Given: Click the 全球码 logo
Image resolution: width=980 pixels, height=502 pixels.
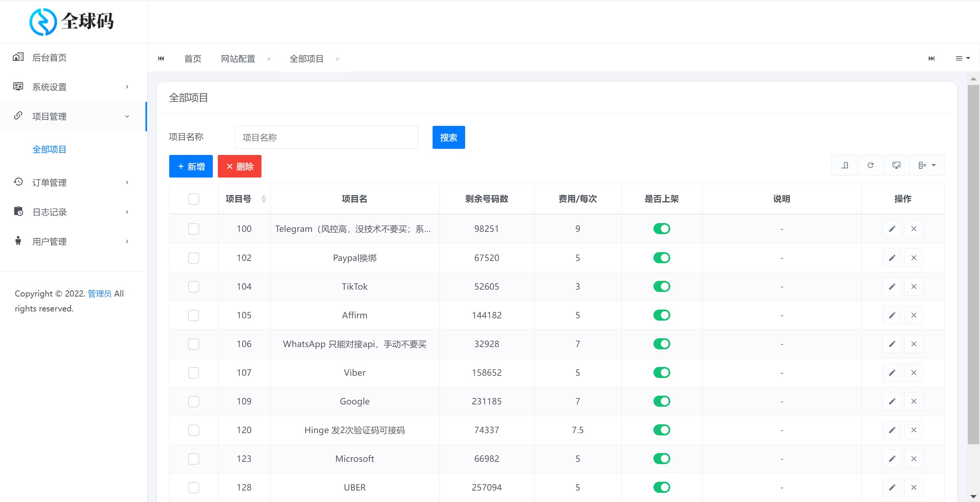Looking at the screenshot, I should 72,21.
